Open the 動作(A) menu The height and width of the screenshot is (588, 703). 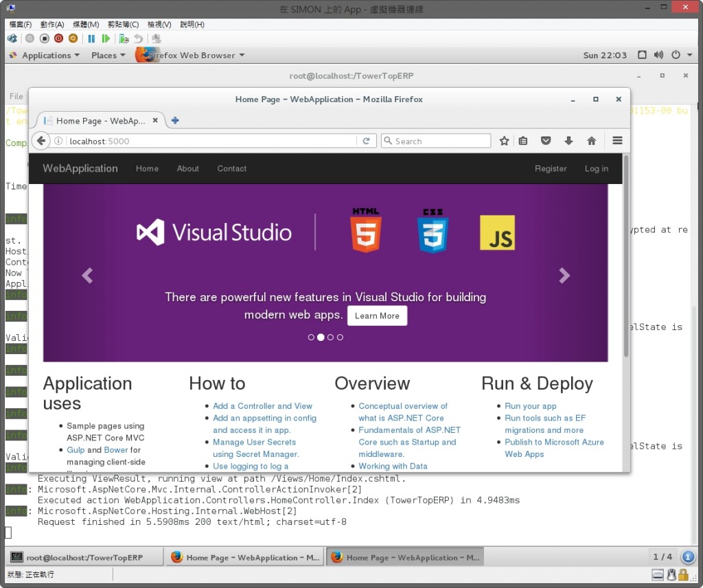tap(52, 24)
